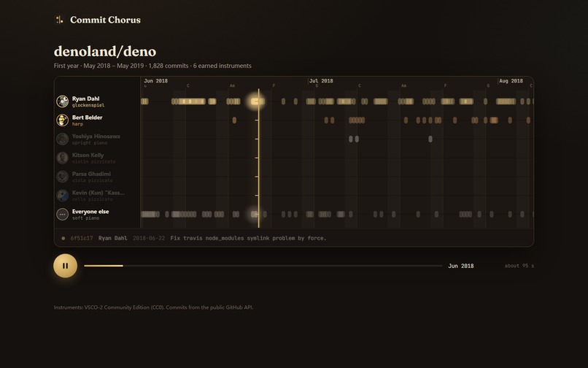Open commit hash 6f51c17
Screen dimensions: 588x368
pyautogui.click(x=82, y=238)
